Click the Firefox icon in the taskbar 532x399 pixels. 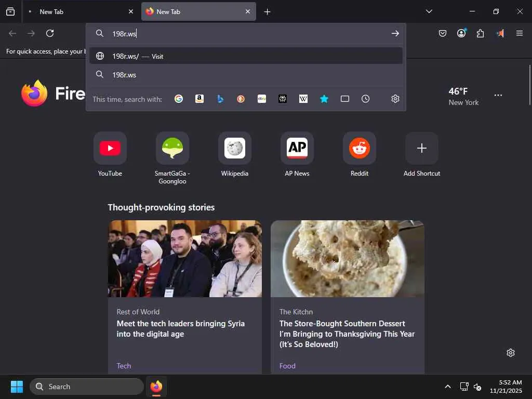pyautogui.click(x=156, y=387)
